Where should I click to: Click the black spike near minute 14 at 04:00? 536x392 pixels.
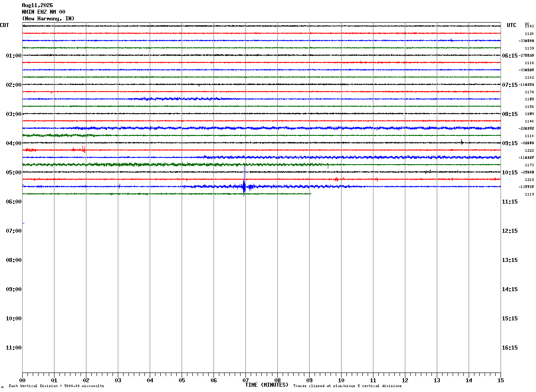(x=462, y=142)
